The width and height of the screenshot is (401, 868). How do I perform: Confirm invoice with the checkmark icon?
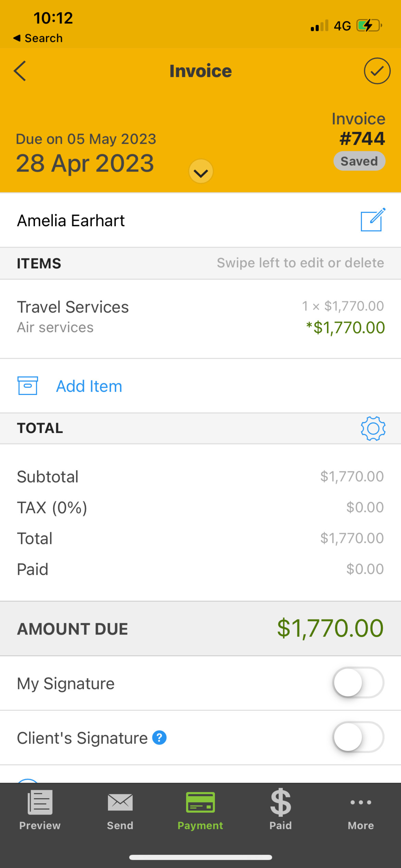[x=377, y=71]
